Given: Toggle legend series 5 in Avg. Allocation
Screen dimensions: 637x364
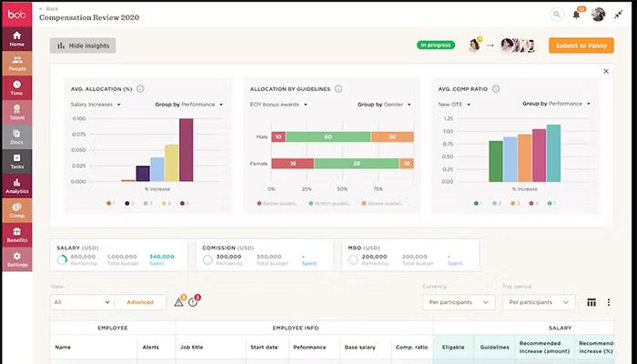Looking at the screenshot, I should (185, 203).
